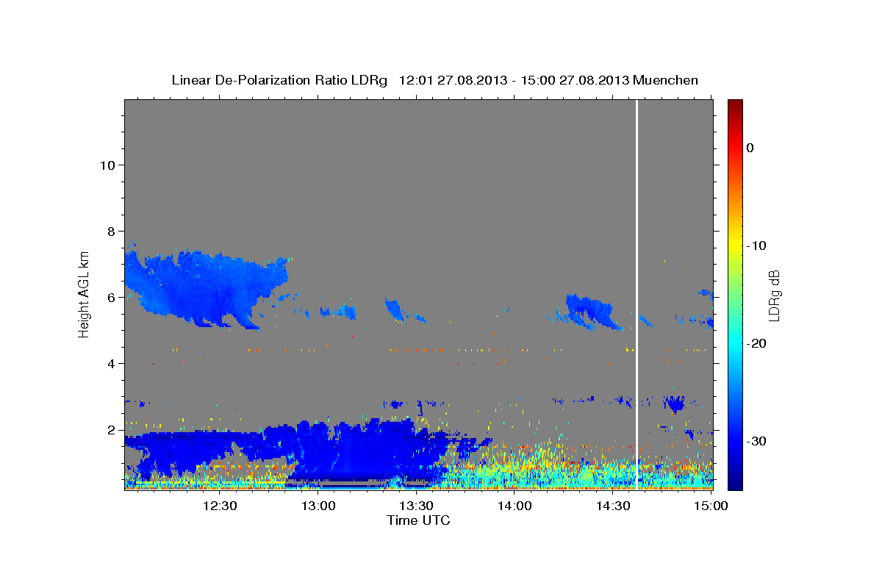
Task: Click the 13:00 time tick label
Action: pyautogui.click(x=318, y=506)
